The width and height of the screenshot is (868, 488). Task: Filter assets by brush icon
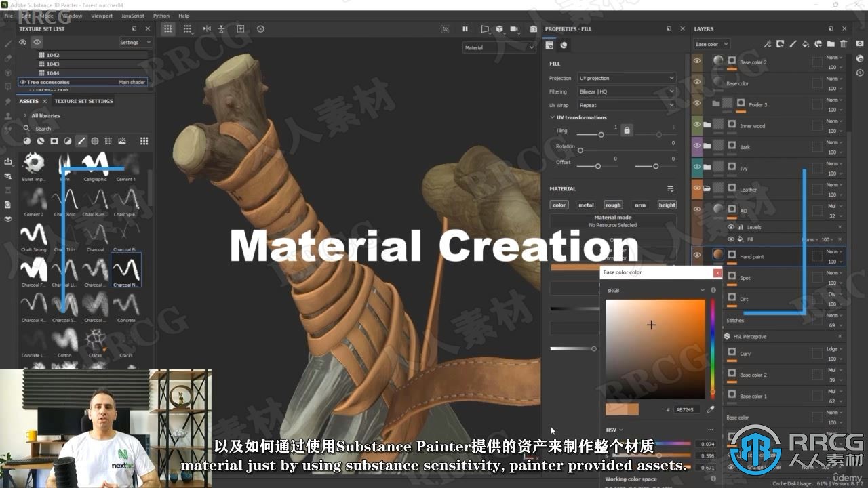pyautogui.click(x=81, y=141)
